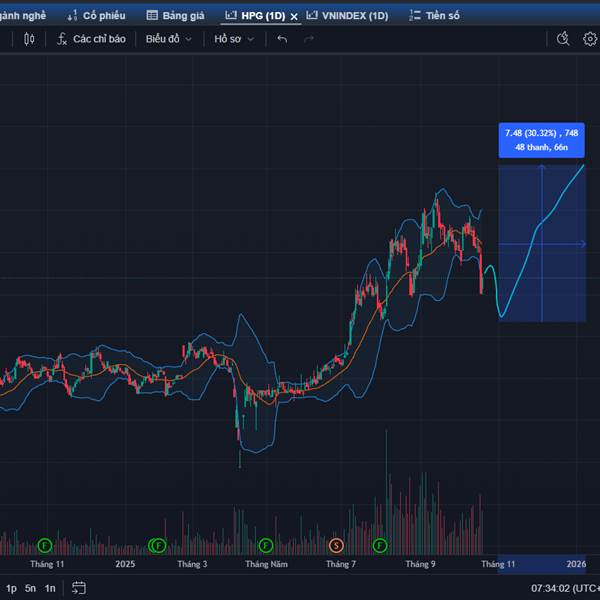
Task: Open the go-to-date calendar icon
Action: click(x=79, y=588)
